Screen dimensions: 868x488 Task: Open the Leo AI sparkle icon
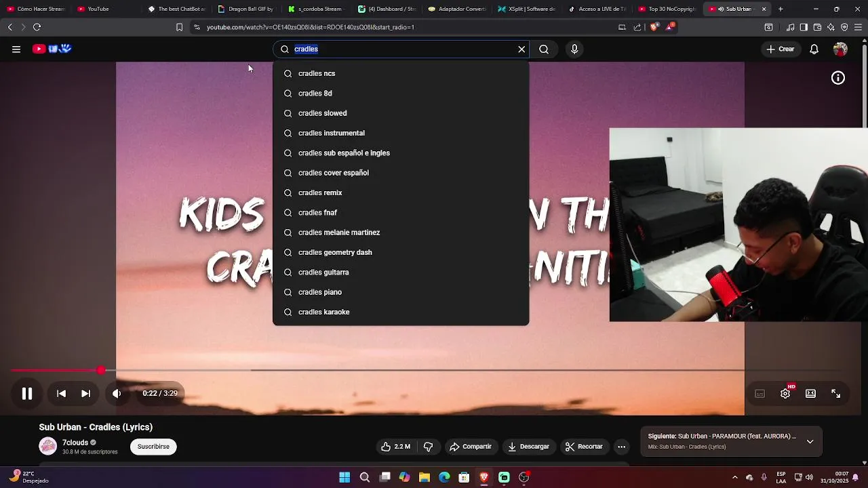click(831, 27)
